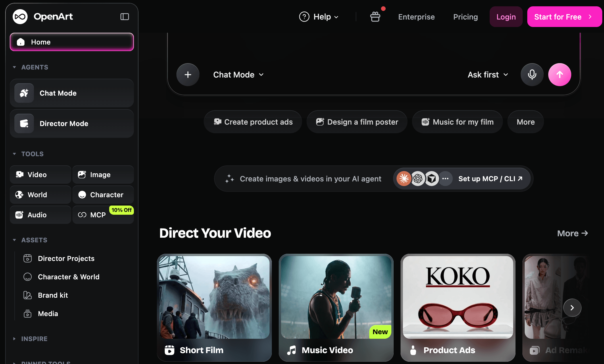
Task: Click the OpenArt logo
Action: (x=43, y=17)
